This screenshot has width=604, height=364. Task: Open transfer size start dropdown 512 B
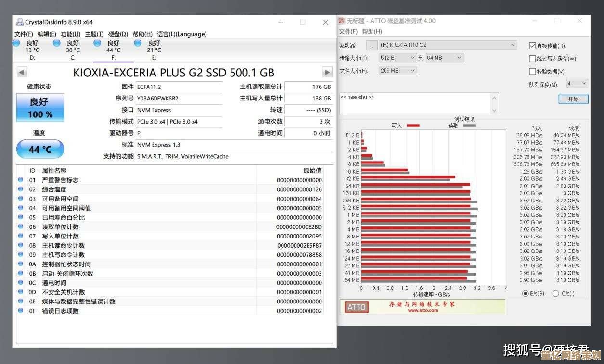[398, 58]
